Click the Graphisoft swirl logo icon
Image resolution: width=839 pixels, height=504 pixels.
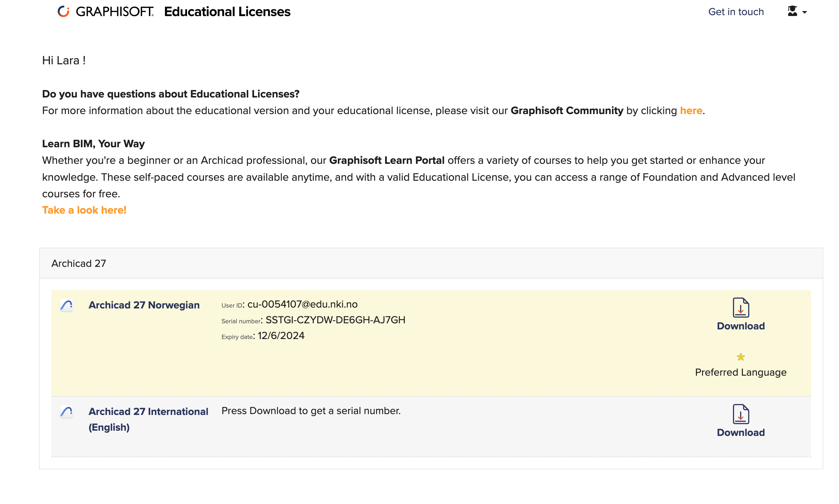(x=63, y=12)
